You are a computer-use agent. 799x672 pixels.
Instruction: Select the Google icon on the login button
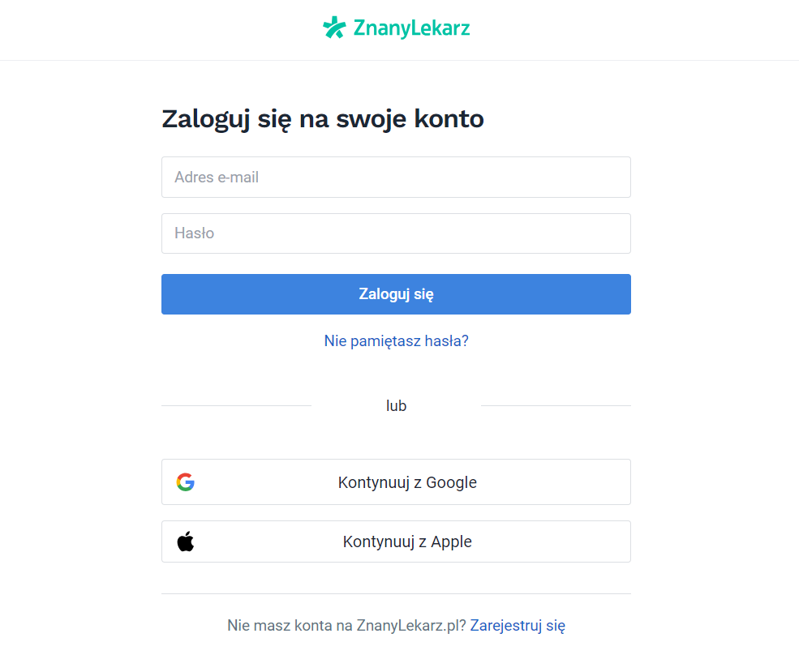(x=186, y=482)
